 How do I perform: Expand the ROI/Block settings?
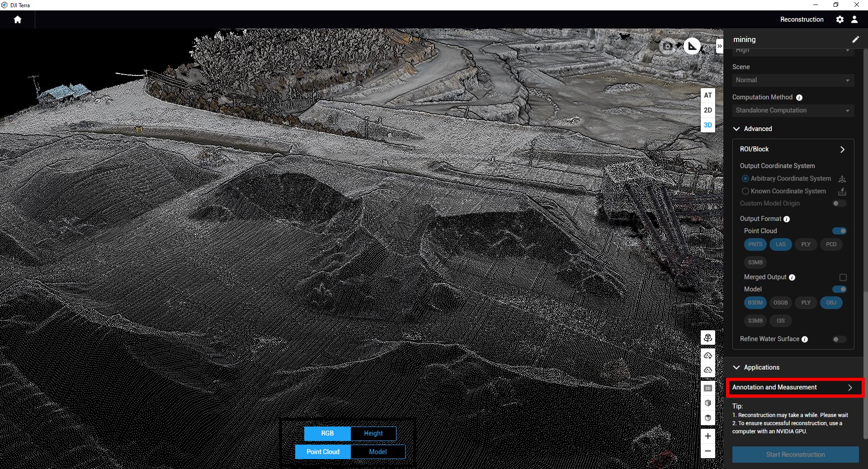[843, 149]
